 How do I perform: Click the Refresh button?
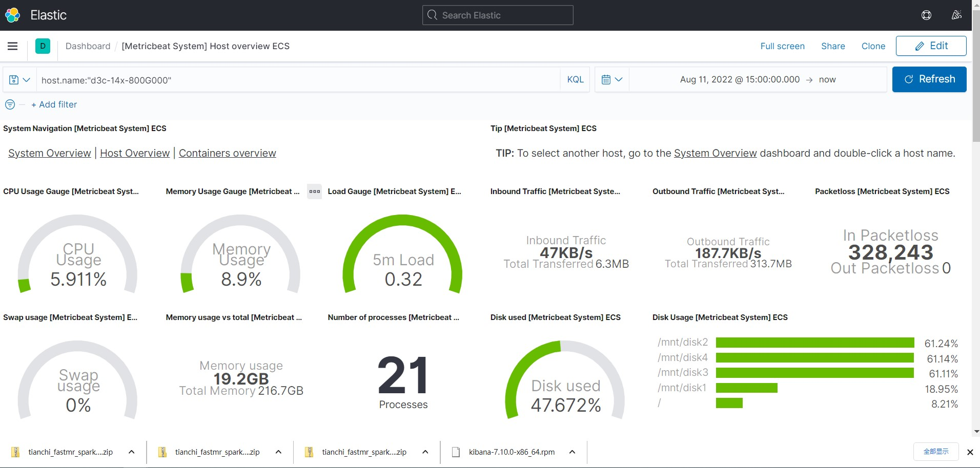pos(929,79)
